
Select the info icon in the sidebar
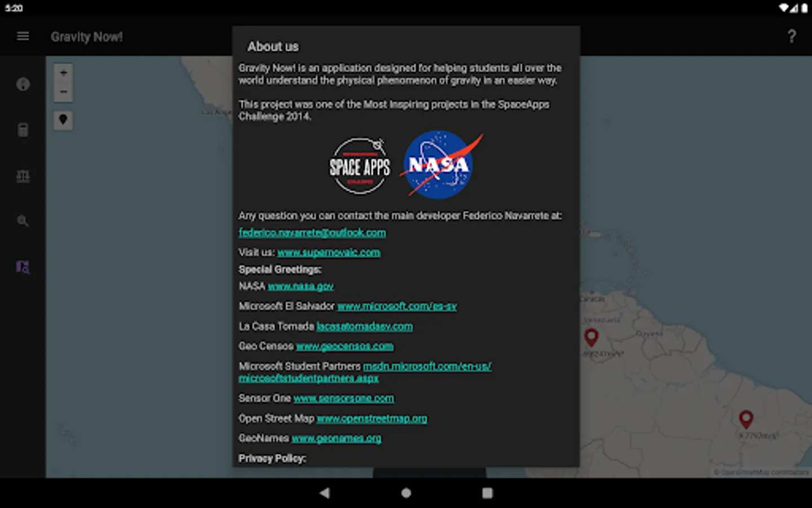coord(23,84)
